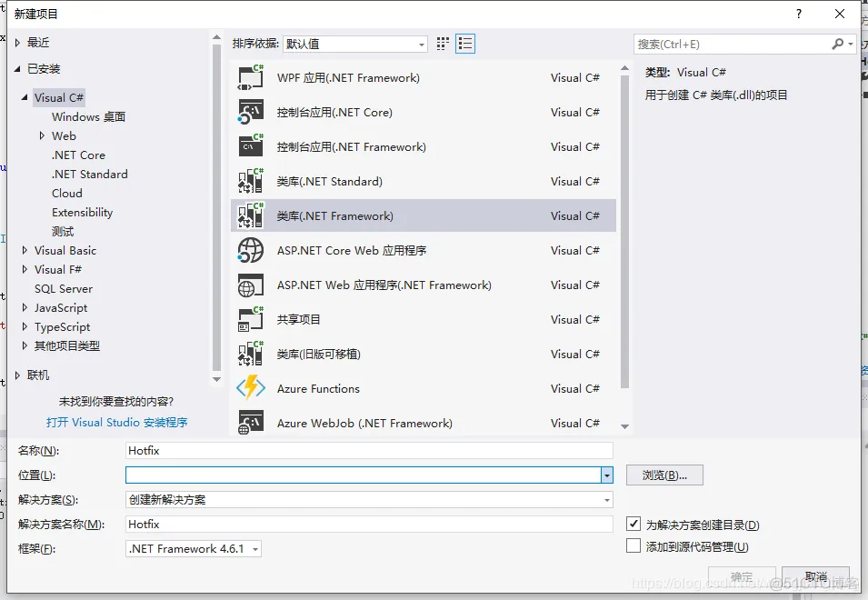The width and height of the screenshot is (868, 600).
Task: Expand the TypeScript tree node
Action: [x=25, y=326]
